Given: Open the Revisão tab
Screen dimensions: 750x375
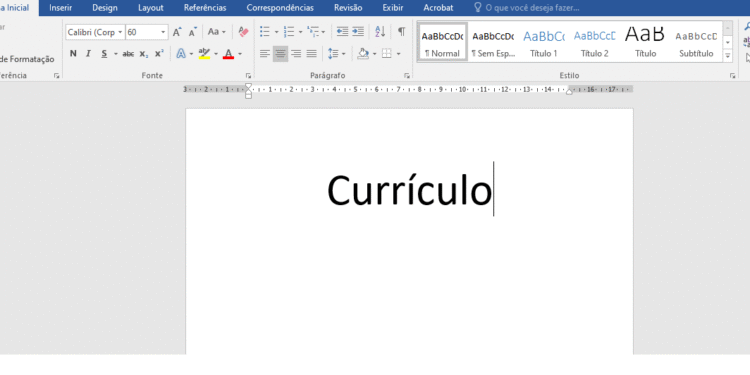Looking at the screenshot, I should coord(348,8).
